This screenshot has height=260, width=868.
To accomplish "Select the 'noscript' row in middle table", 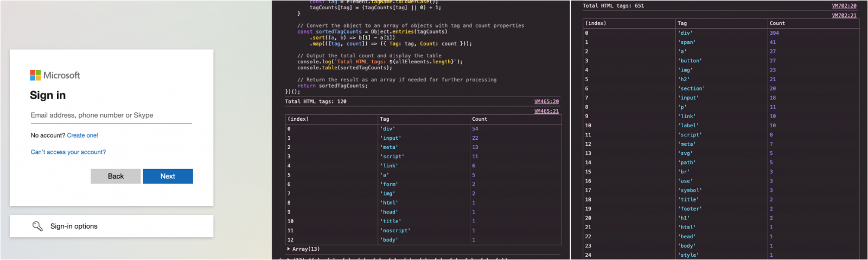I will point(395,231).
